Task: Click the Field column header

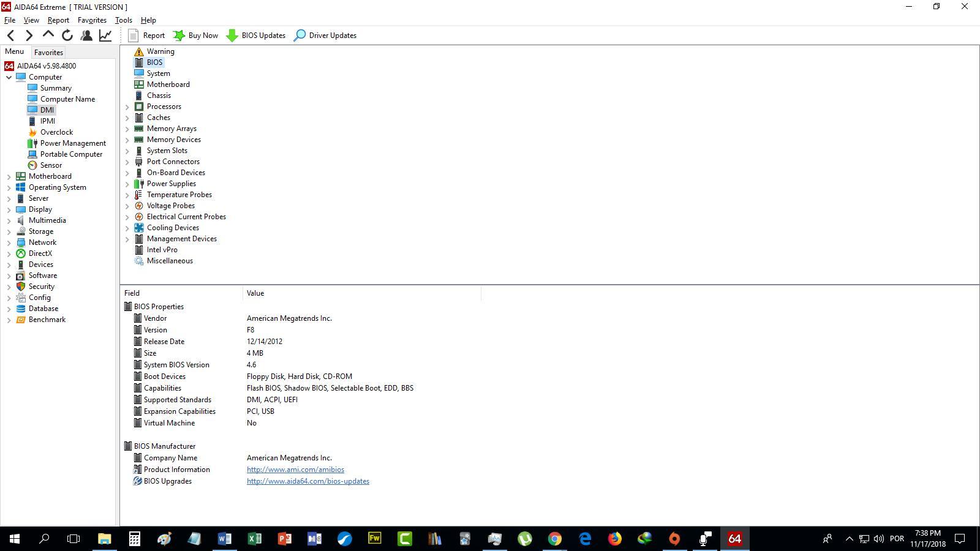Action: click(181, 293)
